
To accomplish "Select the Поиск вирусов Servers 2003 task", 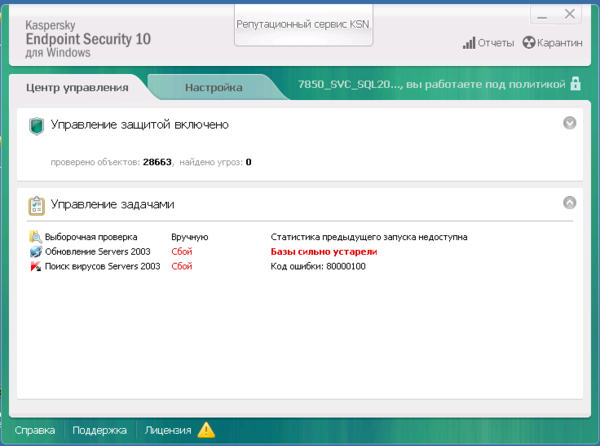I will [103, 266].
